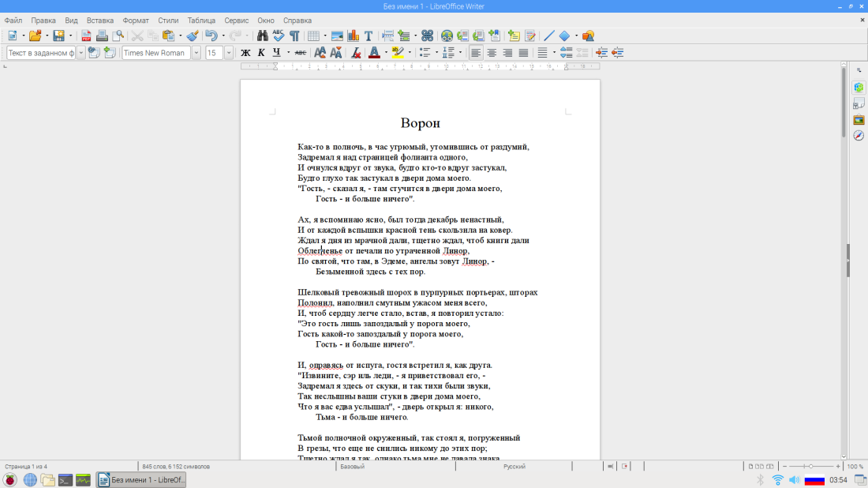Open Find & Replace binoculars icon
This screenshot has height=488, width=868.
coord(262,36)
